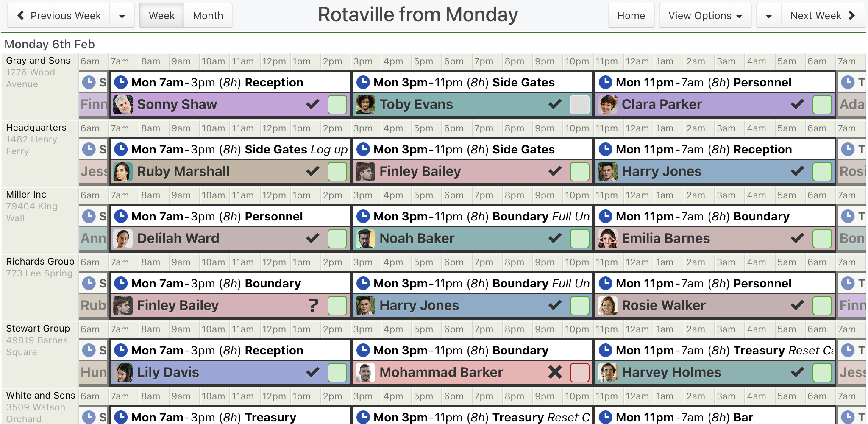Go to Next Week
The width and height of the screenshot is (868, 424).
pyautogui.click(x=823, y=16)
